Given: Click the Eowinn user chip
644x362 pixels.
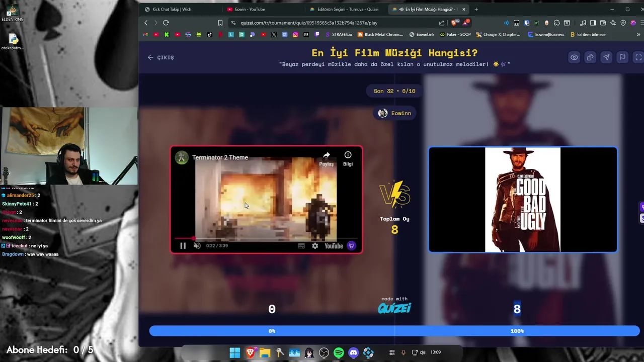Looking at the screenshot, I should pyautogui.click(x=394, y=113).
